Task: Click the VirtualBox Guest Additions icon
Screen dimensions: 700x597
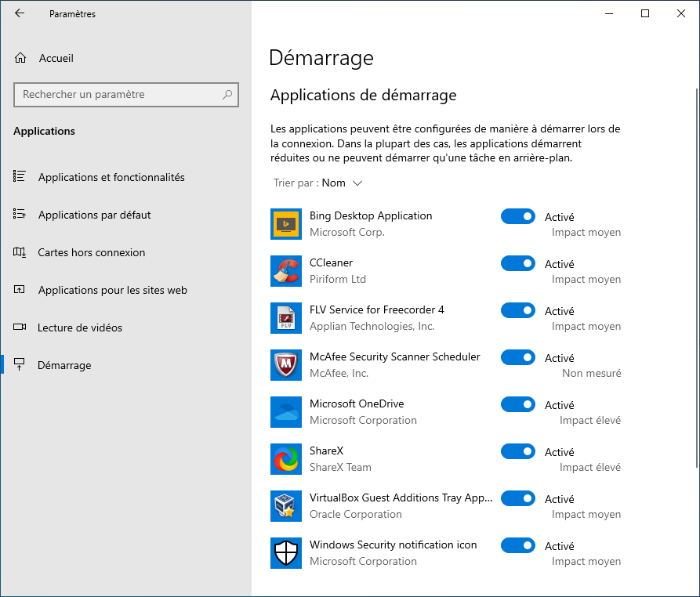Action: 285,506
